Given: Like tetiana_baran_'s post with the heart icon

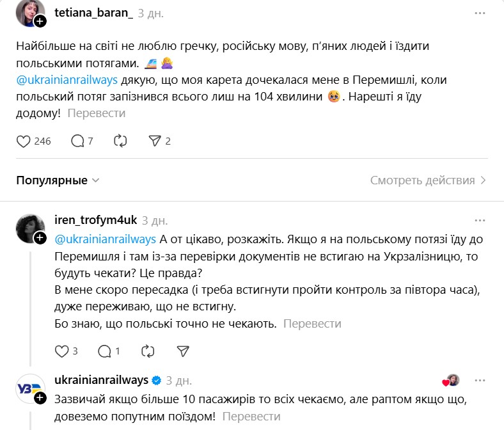Looking at the screenshot, I should (x=24, y=141).
